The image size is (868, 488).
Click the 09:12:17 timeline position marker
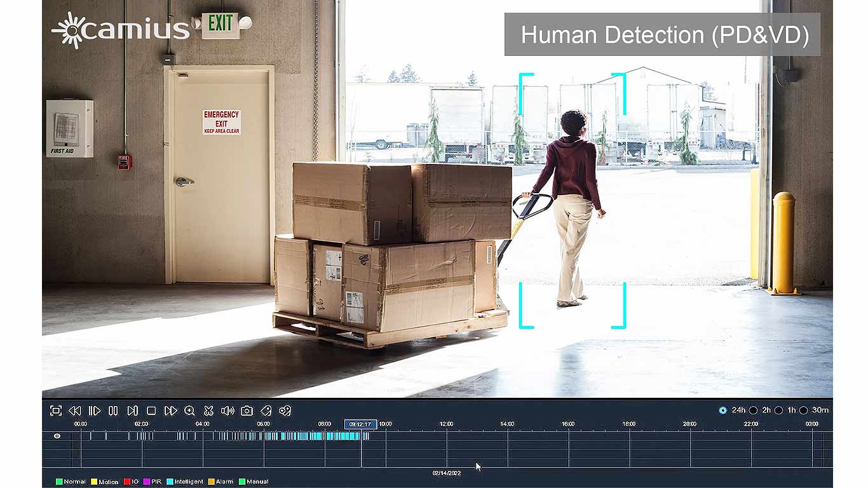click(x=360, y=424)
